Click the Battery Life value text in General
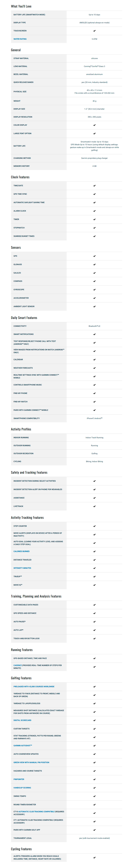The image size is (130, 868). coord(94,146)
